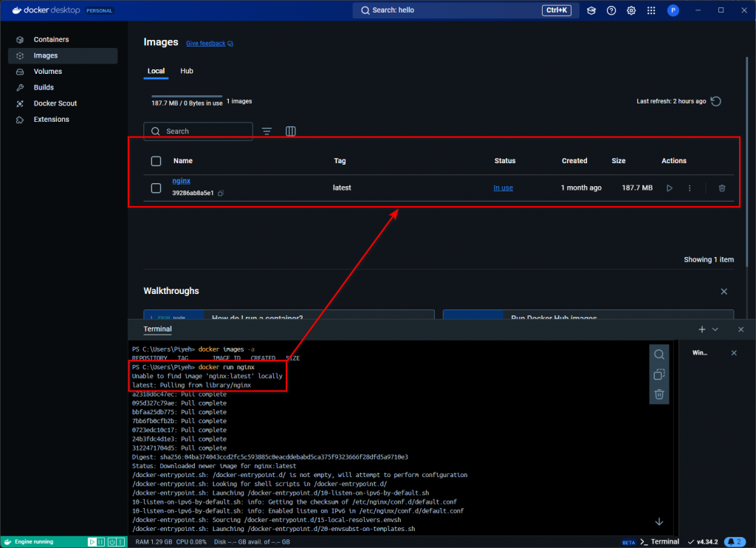The width and height of the screenshot is (756, 548).
Task: Open the help question mark icon
Action: pyautogui.click(x=611, y=10)
